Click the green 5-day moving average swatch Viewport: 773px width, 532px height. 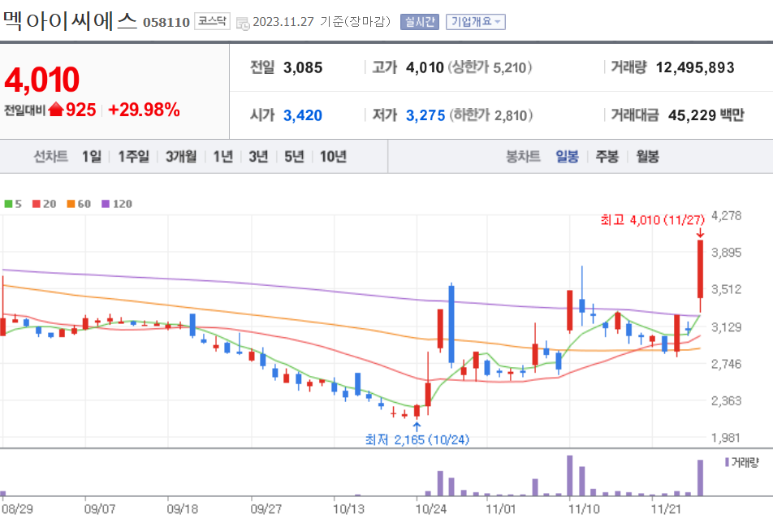coord(8,204)
